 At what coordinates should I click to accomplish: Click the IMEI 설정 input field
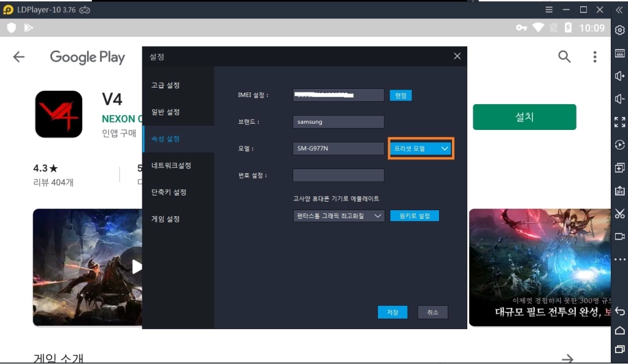339,95
